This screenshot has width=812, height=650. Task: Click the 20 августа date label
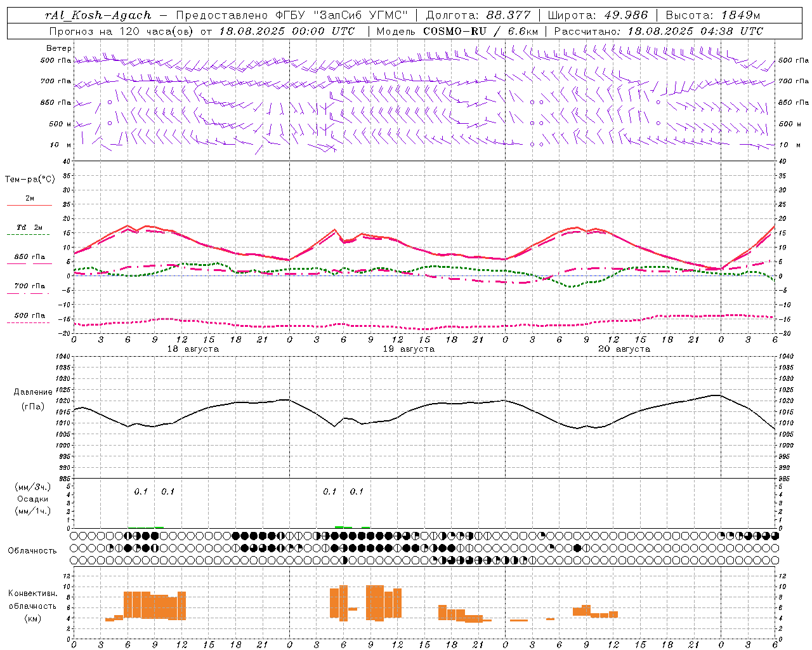(624, 349)
